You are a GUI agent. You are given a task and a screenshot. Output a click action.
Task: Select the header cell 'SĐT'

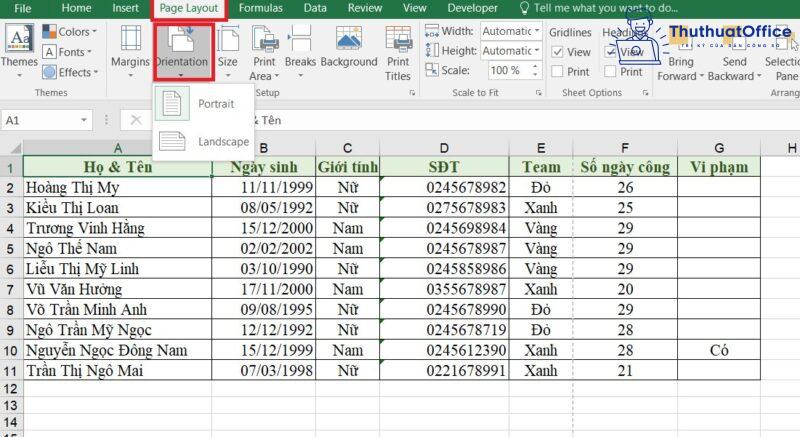pos(444,167)
